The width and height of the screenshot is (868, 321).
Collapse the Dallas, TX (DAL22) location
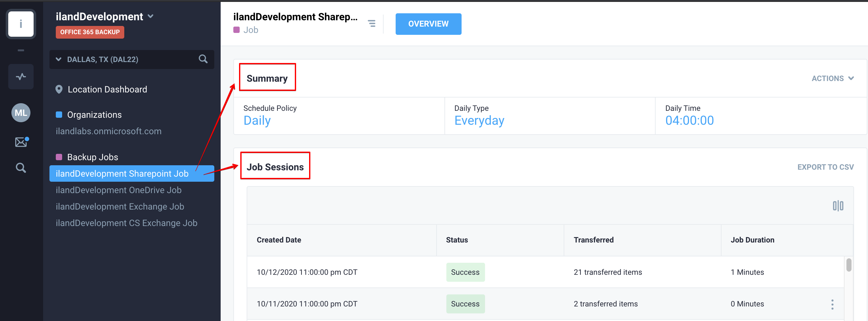59,59
